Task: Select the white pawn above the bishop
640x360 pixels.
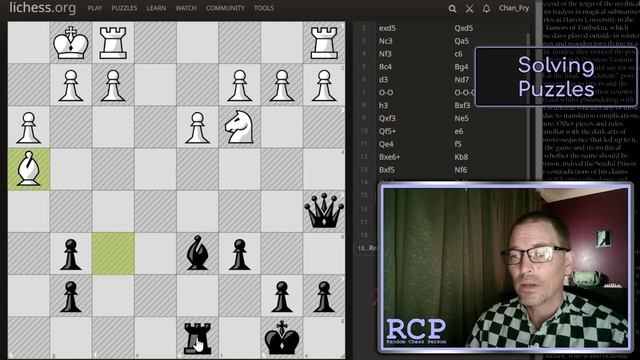Action: click(x=29, y=127)
